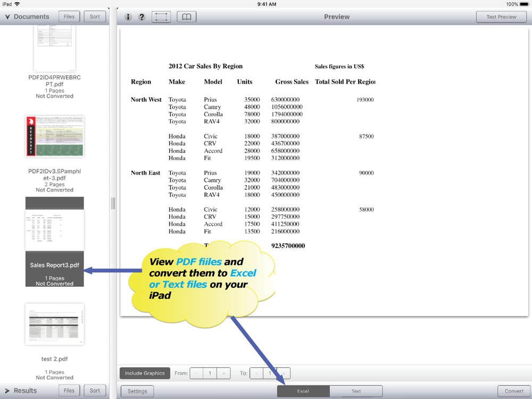532x399 pixels.
Task: Select PDF2IDv3.5Pamphlet-3.pdf thumbnail
Action: pos(55,136)
